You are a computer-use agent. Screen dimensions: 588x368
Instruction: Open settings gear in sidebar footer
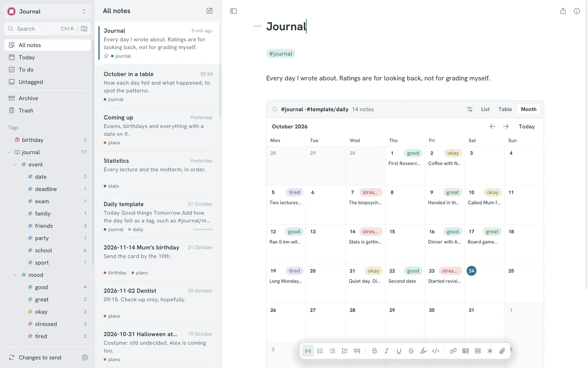pos(85,357)
